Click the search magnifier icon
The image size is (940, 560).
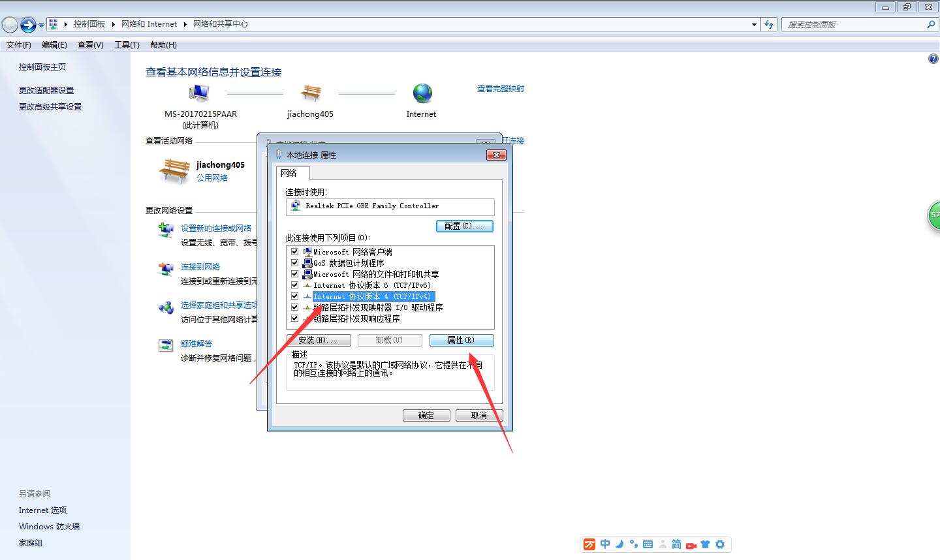(931, 25)
